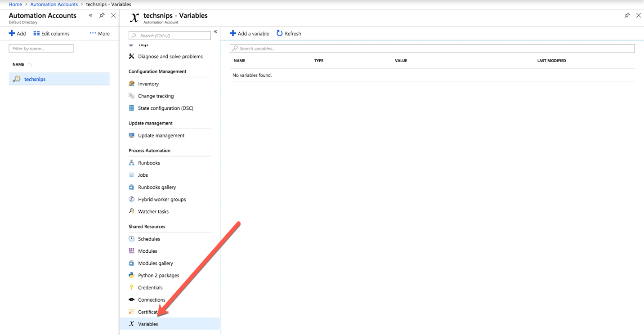
Task: Click the Search variables field
Action: (x=432, y=49)
